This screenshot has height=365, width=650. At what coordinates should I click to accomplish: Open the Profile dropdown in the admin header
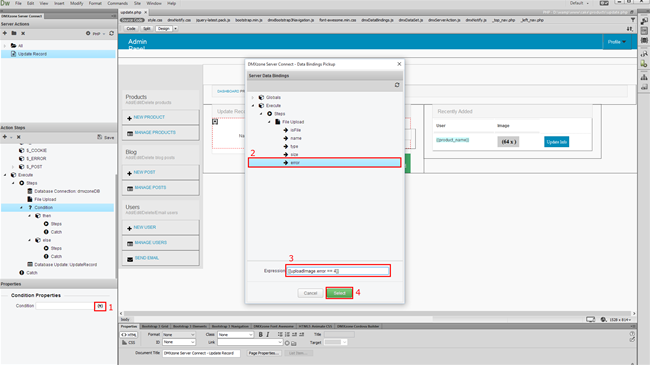(617, 42)
